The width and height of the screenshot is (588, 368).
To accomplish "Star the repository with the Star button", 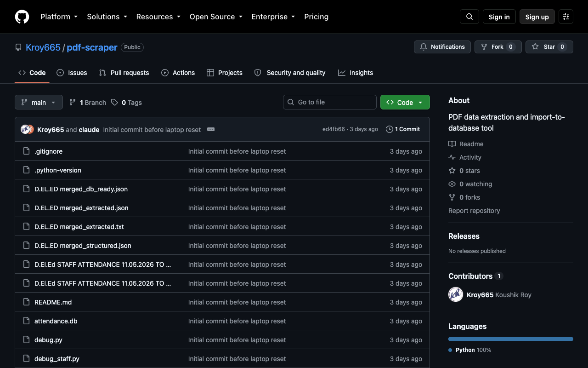I will 549,47.
